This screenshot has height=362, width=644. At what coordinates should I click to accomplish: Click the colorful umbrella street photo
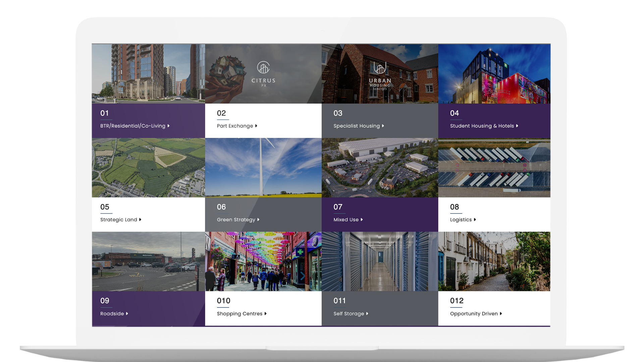[263, 261]
